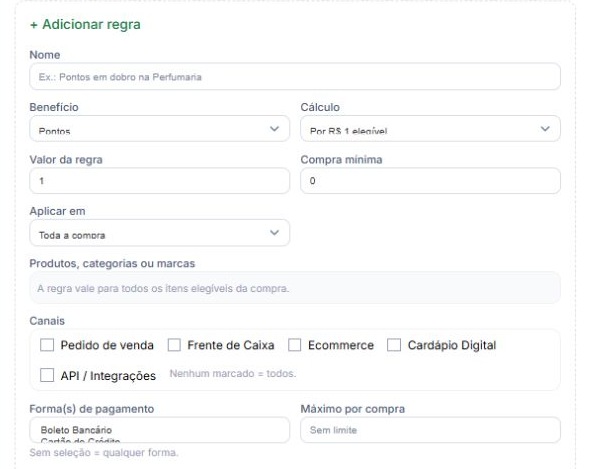The height and width of the screenshot is (469, 591).
Task: Check the Pedido de venda checkbox
Action: 47,345
